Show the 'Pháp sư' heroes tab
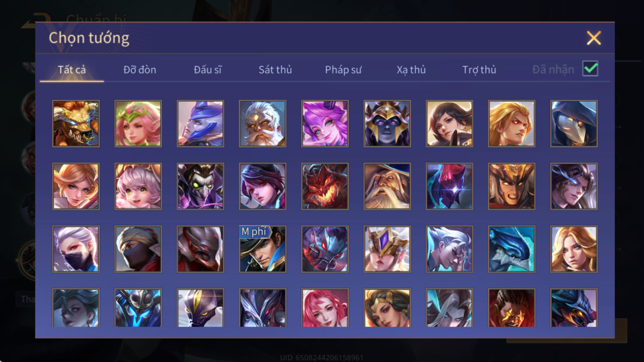Screen dimensions: 644x362 343,70
